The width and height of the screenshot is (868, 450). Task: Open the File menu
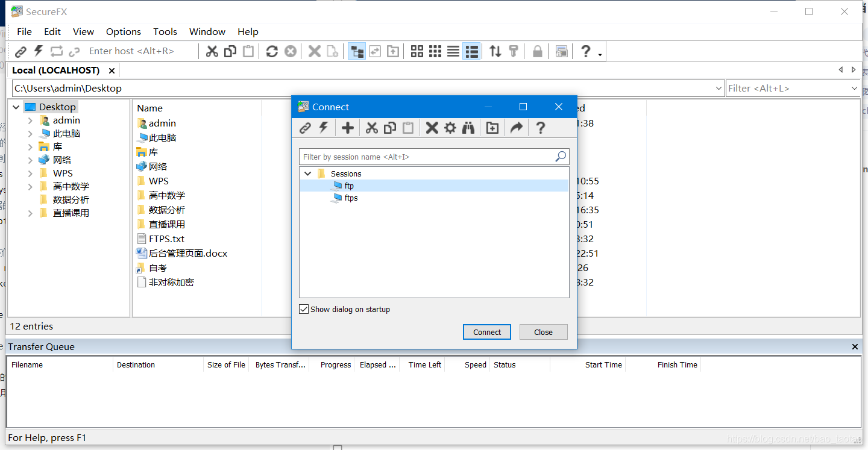pyautogui.click(x=25, y=32)
